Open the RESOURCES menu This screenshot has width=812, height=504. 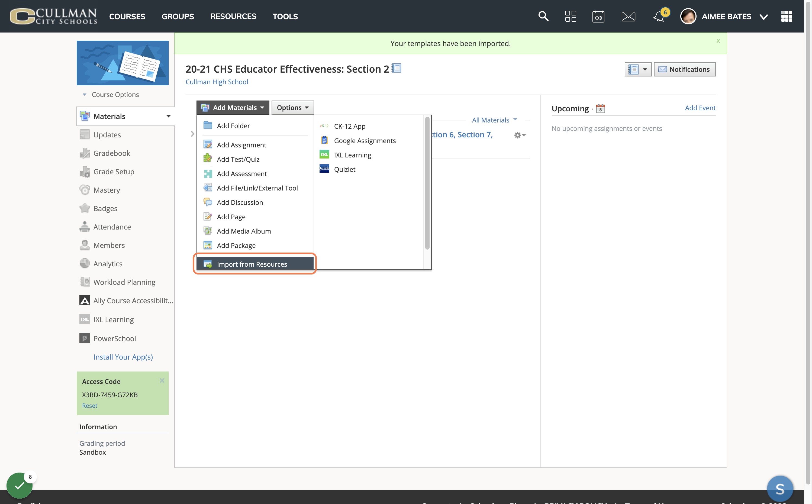pyautogui.click(x=233, y=16)
